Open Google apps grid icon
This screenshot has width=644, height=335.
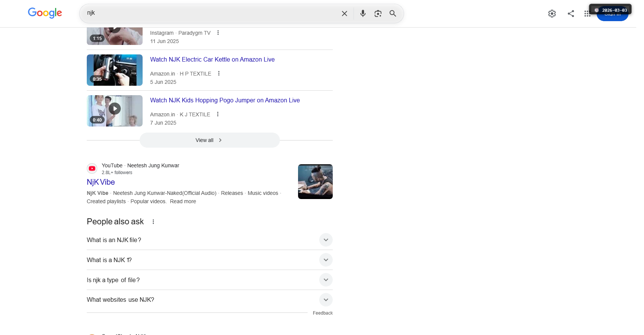[x=587, y=14]
